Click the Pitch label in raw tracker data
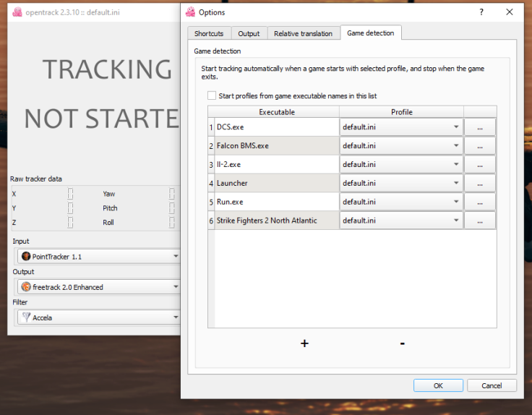 click(110, 208)
